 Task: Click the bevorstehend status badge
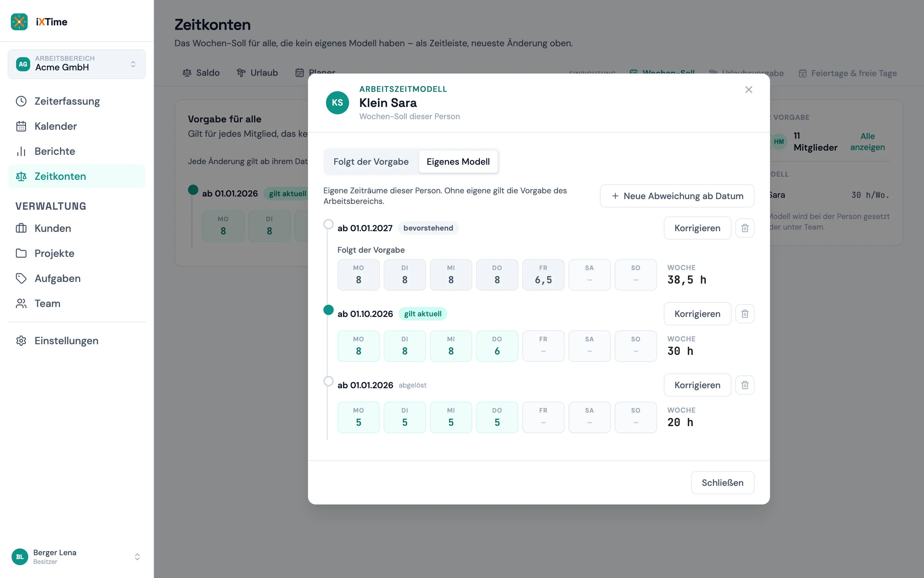pyautogui.click(x=428, y=228)
